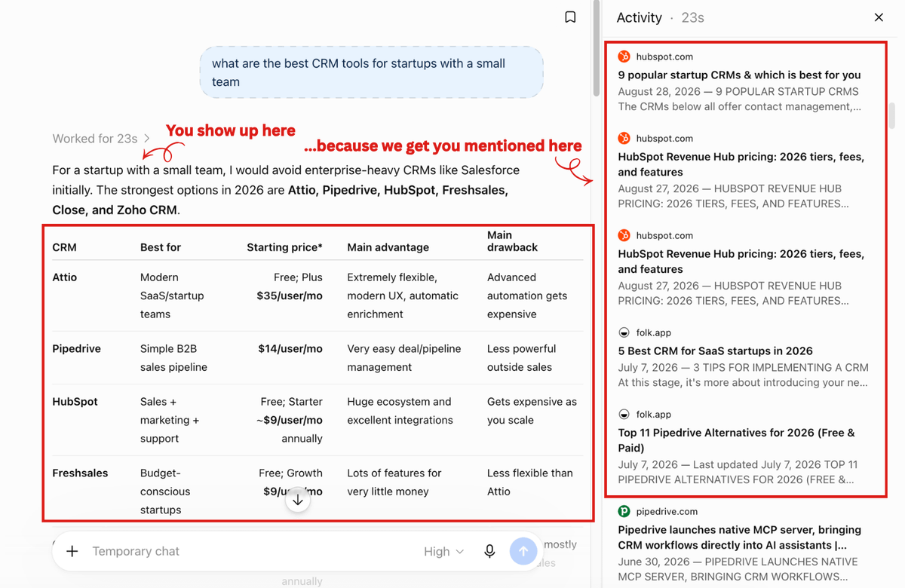Close the Activity panel

click(879, 17)
